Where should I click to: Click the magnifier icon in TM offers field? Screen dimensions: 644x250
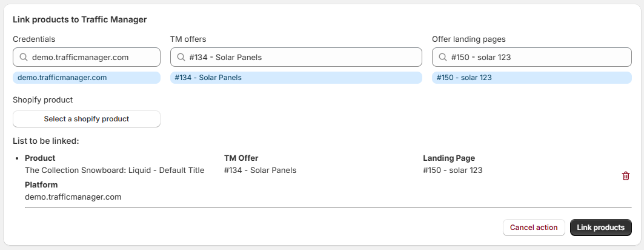[181, 58]
